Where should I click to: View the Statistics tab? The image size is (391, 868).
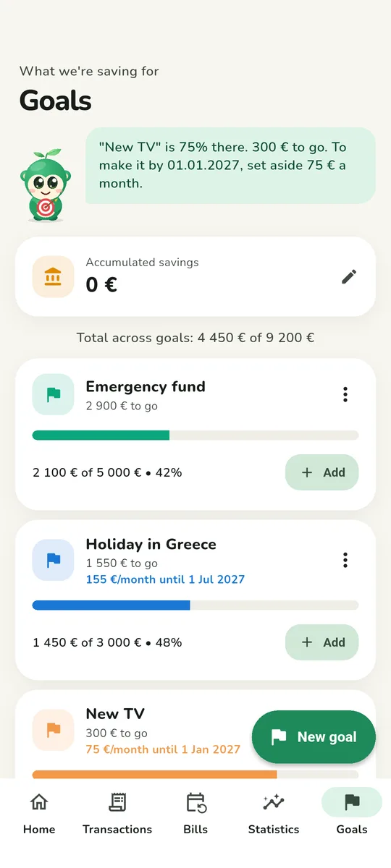coord(274,813)
